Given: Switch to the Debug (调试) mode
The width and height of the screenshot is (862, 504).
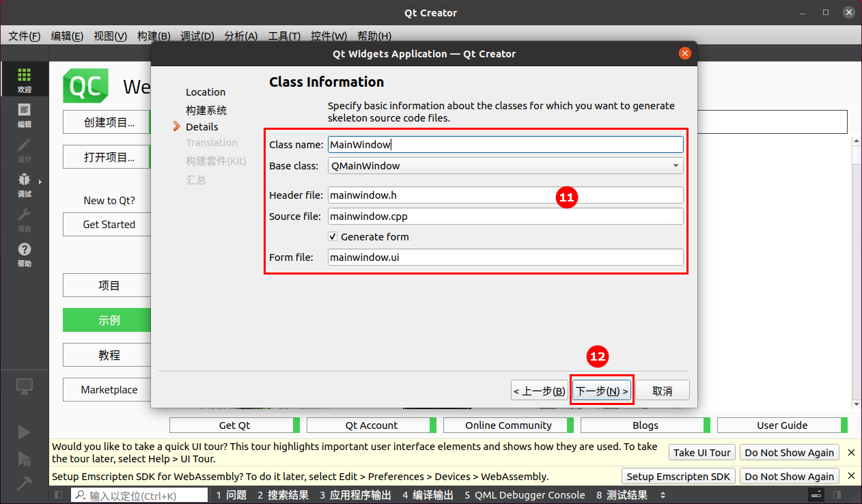Looking at the screenshot, I should [x=24, y=184].
